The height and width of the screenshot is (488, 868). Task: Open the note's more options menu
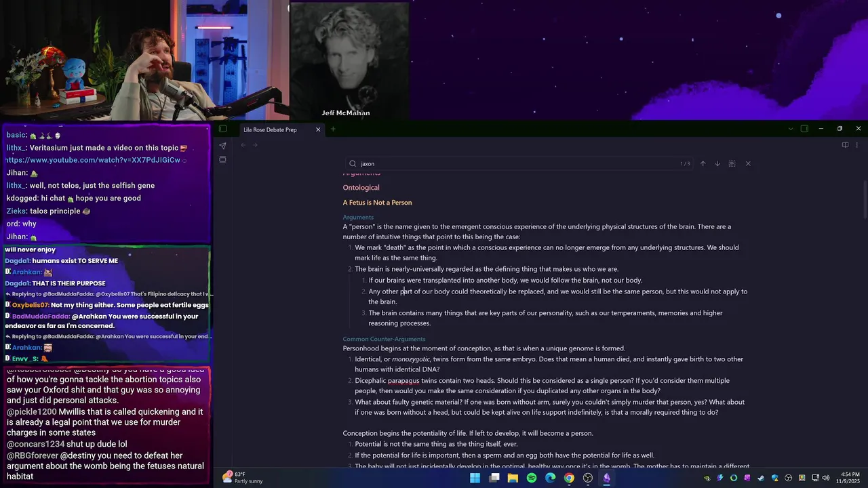[856, 145]
